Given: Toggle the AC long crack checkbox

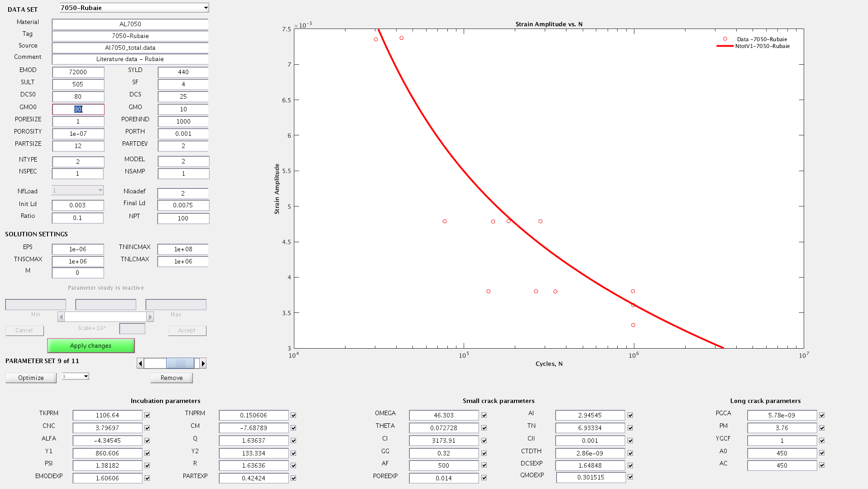Looking at the screenshot, I should pyautogui.click(x=822, y=465).
